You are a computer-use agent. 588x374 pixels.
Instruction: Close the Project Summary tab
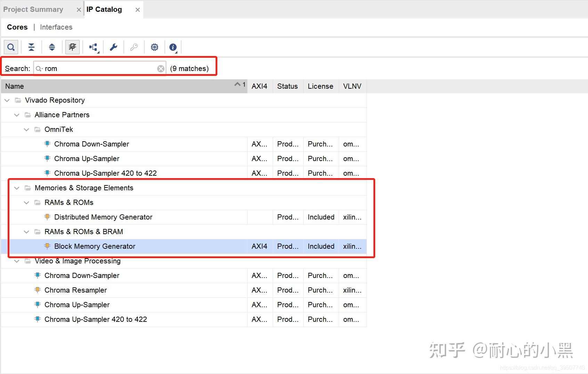[x=79, y=10]
